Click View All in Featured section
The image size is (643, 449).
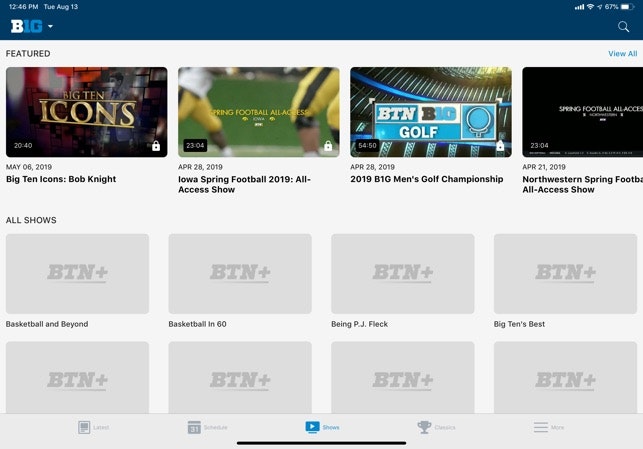point(622,54)
